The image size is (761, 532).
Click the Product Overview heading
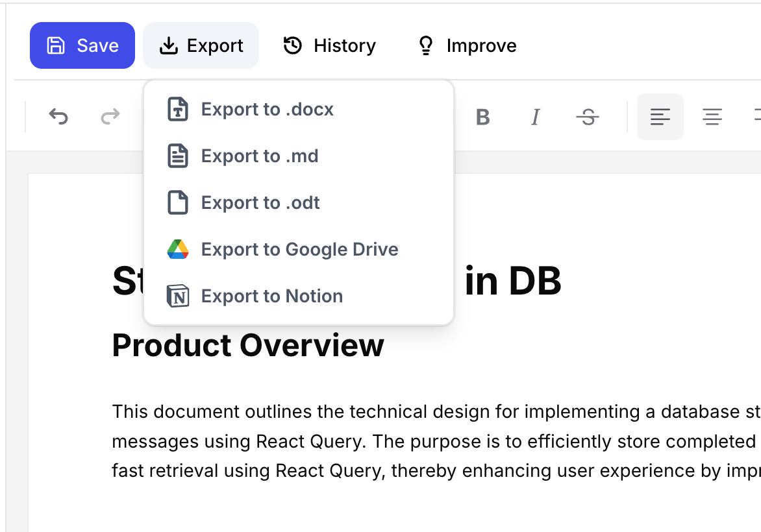(248, 345)
